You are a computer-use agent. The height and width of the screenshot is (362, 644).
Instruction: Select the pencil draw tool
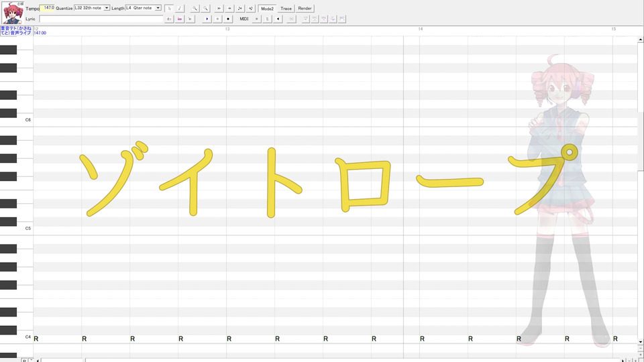pos(180,8)
